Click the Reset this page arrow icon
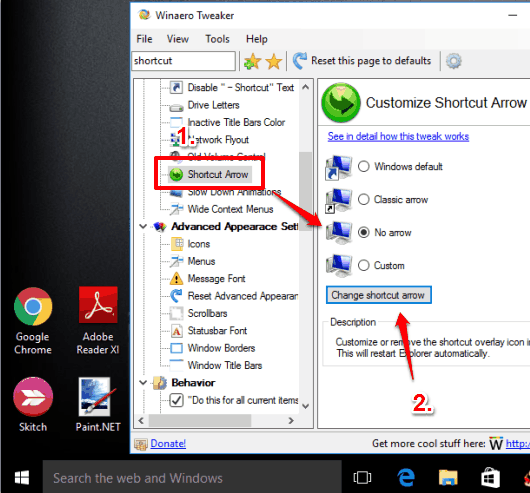 coord(299,61)
